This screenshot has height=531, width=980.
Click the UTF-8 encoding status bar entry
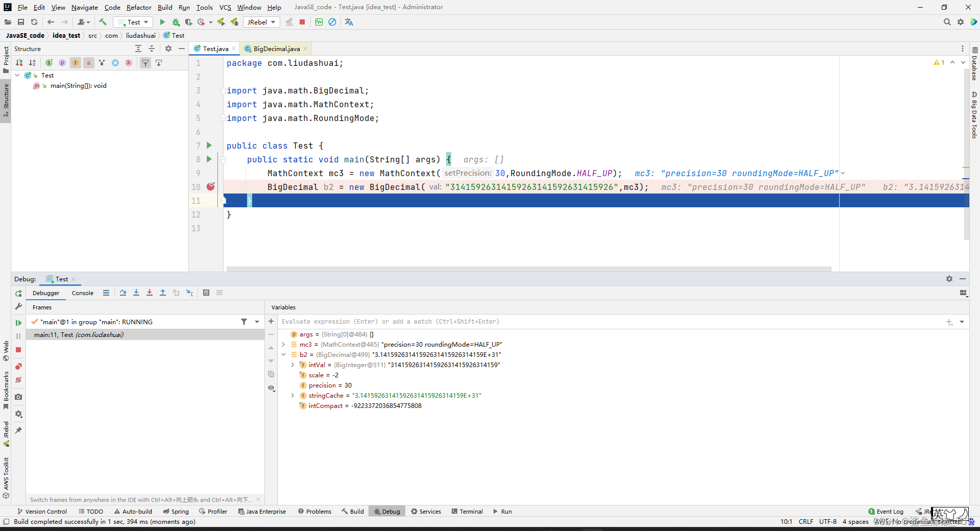827,521
